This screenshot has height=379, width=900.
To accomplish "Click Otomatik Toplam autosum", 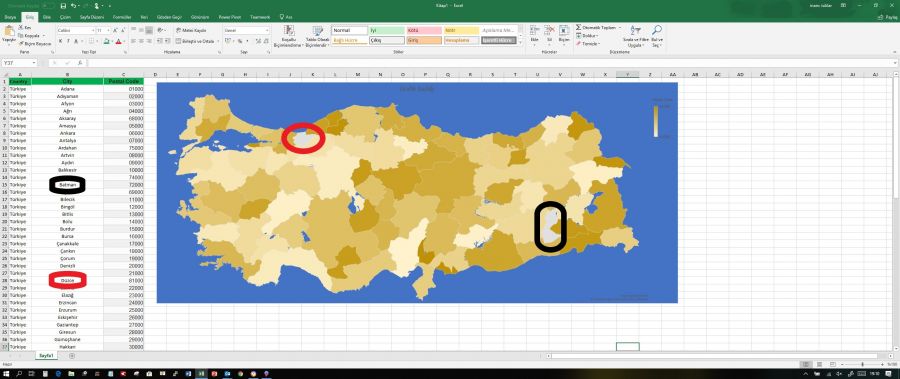I will click(599, 28).
